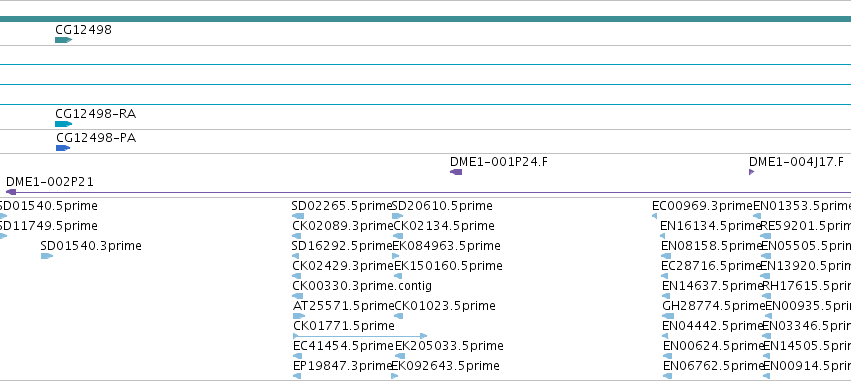Click the CK00330.3prime.contig label

tap(362, 285)
